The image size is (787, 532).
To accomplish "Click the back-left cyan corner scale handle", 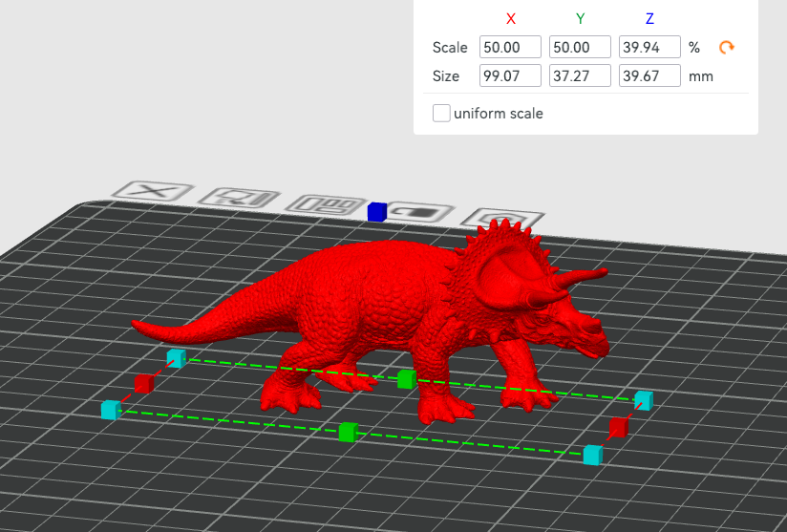I will pyautogui.click(x=175, y=358).
